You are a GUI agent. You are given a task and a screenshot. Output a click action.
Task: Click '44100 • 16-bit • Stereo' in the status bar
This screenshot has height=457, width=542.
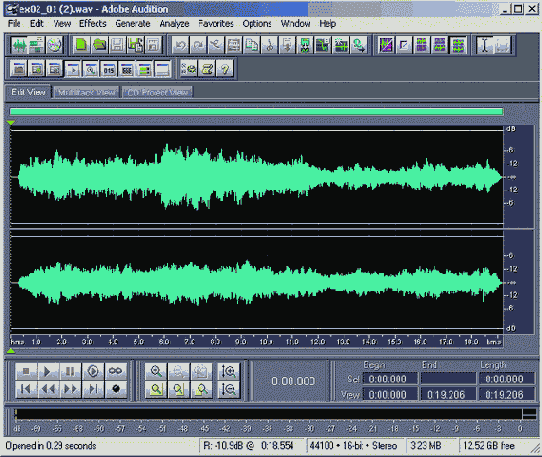pos(353,446)
